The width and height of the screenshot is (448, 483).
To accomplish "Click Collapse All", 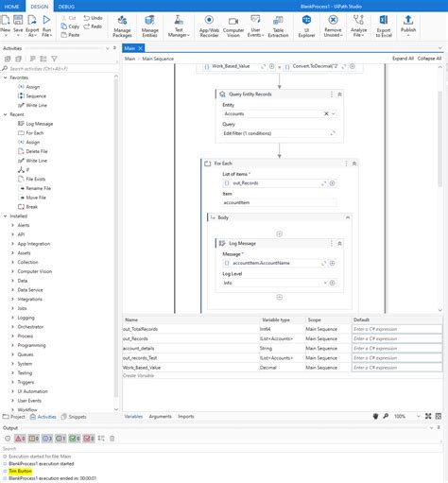I will click(429, 59).
